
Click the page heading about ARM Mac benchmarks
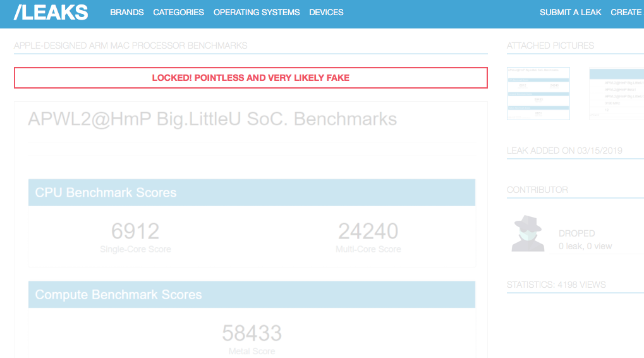point(131,46)
